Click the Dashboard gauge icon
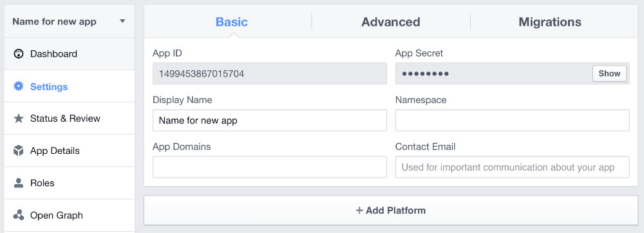The width and height of the screenshot is (644, 233). pyautogui.click(x=19, y=53)
